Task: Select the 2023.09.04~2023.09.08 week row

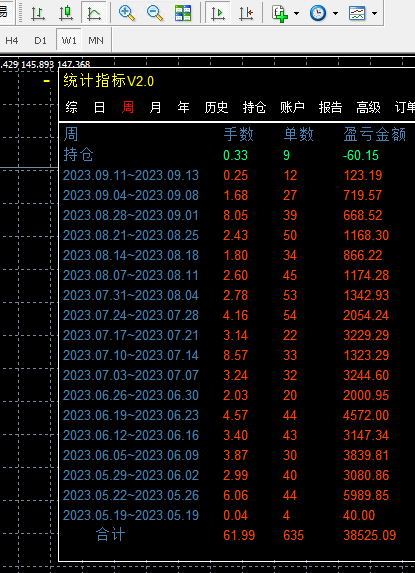Action: 131,195
